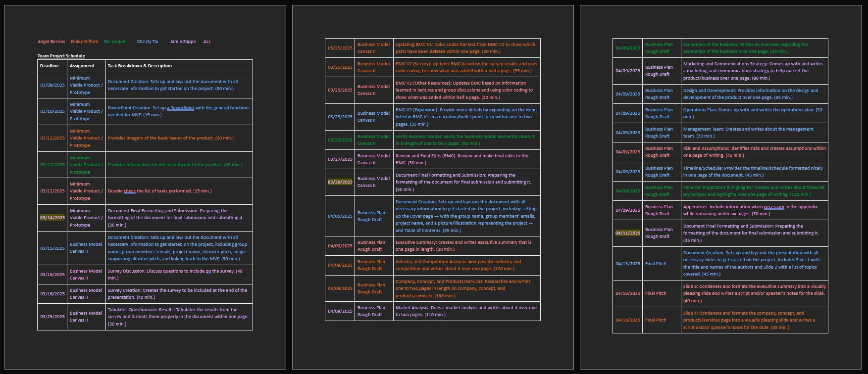This screenshot has width=868, height=374.
Task: Select the Finley Gifford legend name
Action: coord(84,42)
